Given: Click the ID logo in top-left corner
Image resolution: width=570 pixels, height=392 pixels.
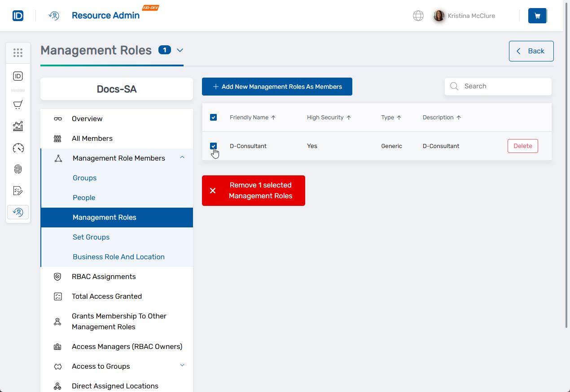Looking at the screenshot, I should coord(18,16).
